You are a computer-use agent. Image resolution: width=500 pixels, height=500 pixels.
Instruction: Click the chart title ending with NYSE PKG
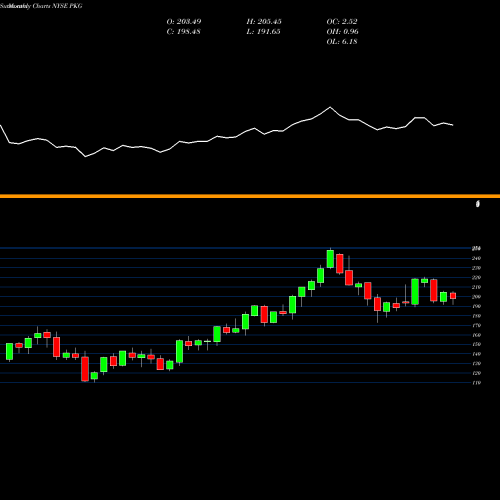(x=41, y=6)
